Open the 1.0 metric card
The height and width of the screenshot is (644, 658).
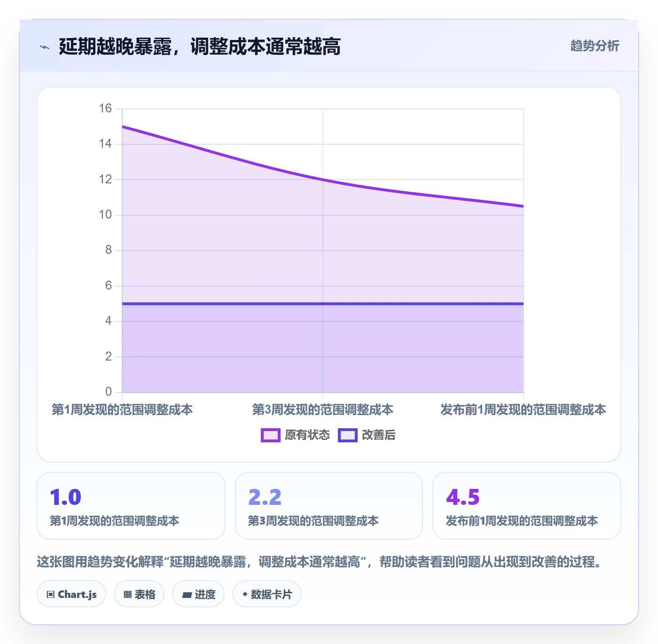131,506
